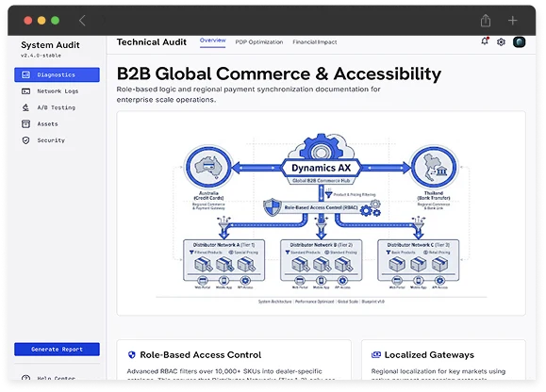Viewport: 546px width, 392px height.
Task: Click the Network Logs terminal icon
Action: coord(25,91)
